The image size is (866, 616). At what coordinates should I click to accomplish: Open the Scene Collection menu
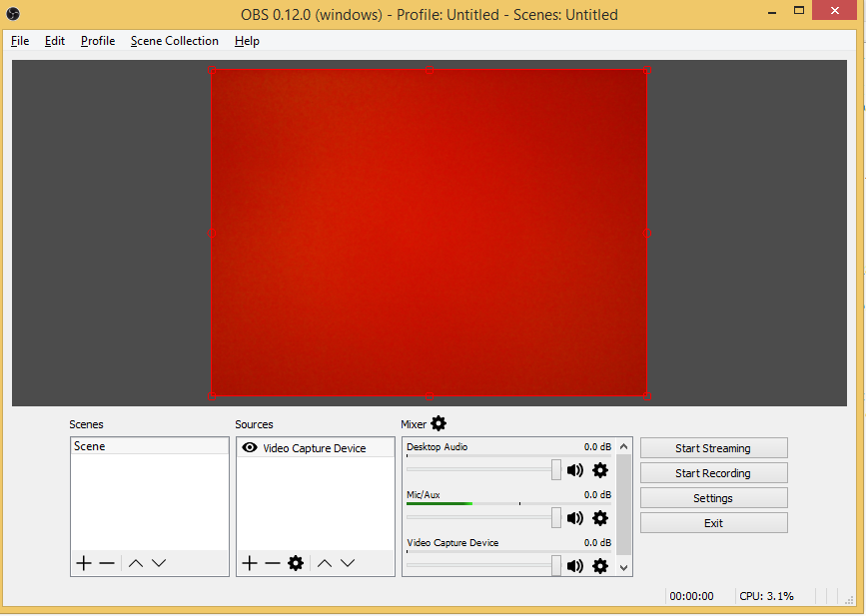coord(175,41)
